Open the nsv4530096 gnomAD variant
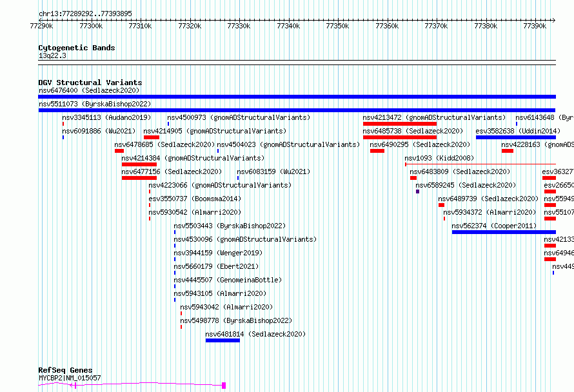574x392 pixels. [x=245, y=239]
